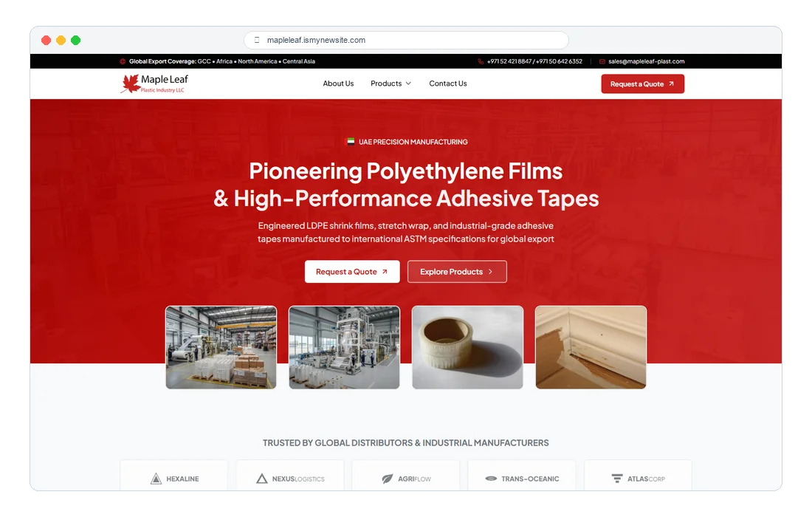Click the UAE PRECISION MANUFACTURING label

(x=413, y=142)
